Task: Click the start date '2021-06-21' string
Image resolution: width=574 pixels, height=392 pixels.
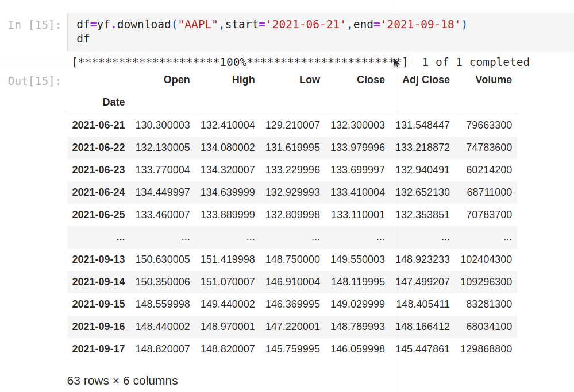Action: 306,25
